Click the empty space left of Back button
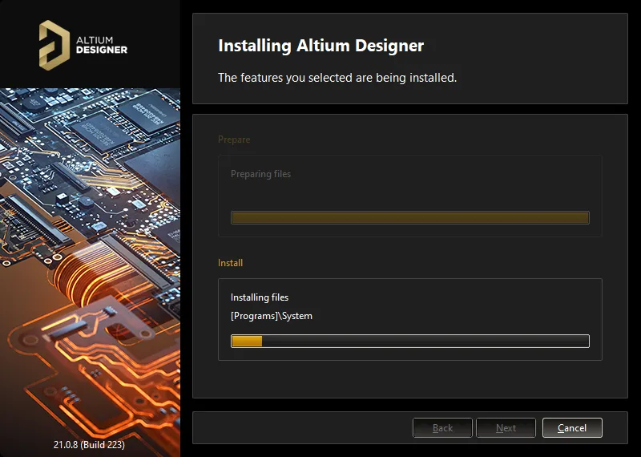The image size is (642, 458). [x=300, y=428]
